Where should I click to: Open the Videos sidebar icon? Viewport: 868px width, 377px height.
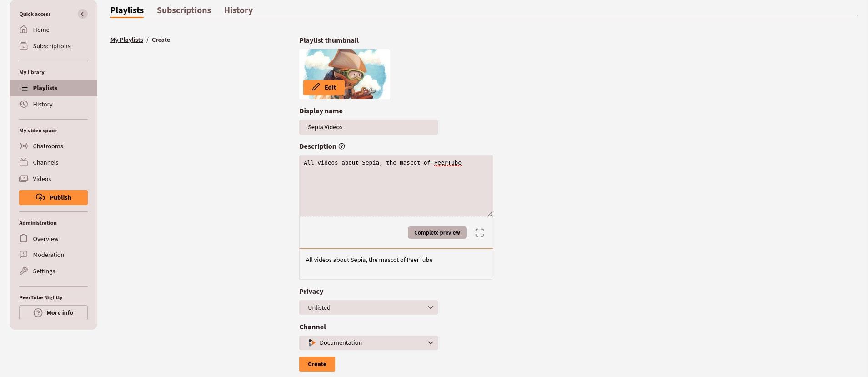pyautogui.click(x=24, y=179)
